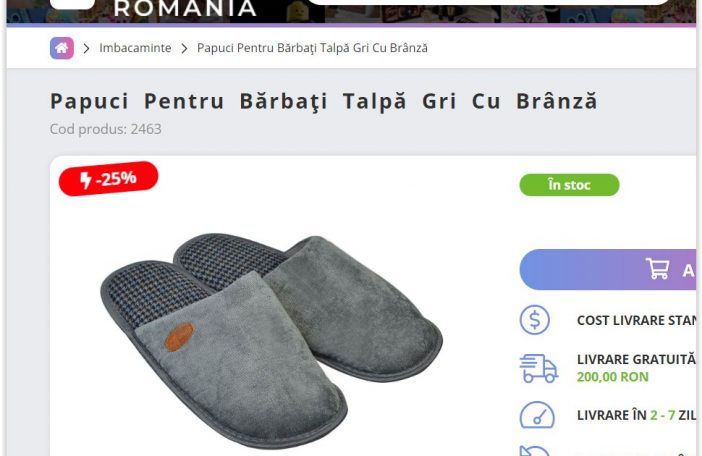The width and height of the screenshot is (702, 456).
Task: Click the add to cart button
Action: [608, 269]
